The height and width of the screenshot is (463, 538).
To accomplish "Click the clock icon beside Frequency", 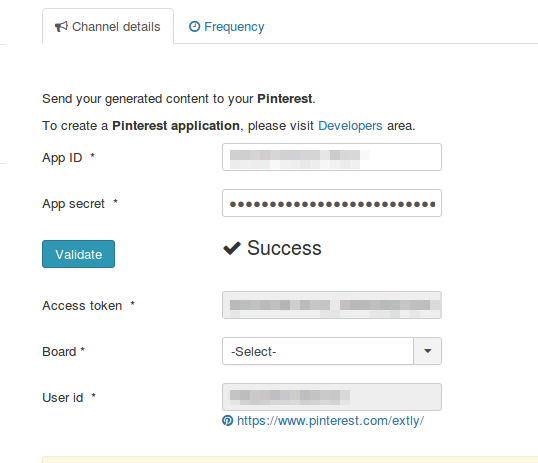I will pyautogui.click(x=195, y=26).
